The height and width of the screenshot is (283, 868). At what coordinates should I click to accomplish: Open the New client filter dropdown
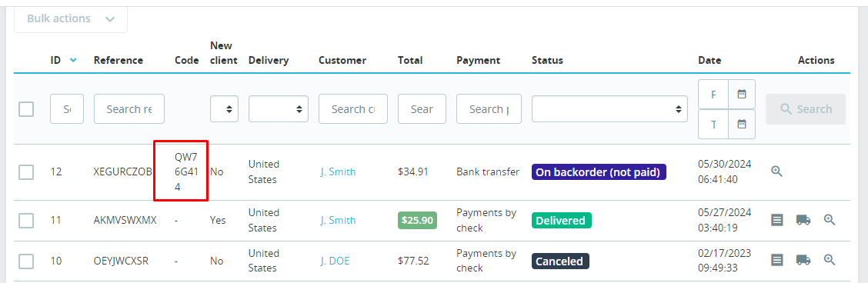pos(224,109)
